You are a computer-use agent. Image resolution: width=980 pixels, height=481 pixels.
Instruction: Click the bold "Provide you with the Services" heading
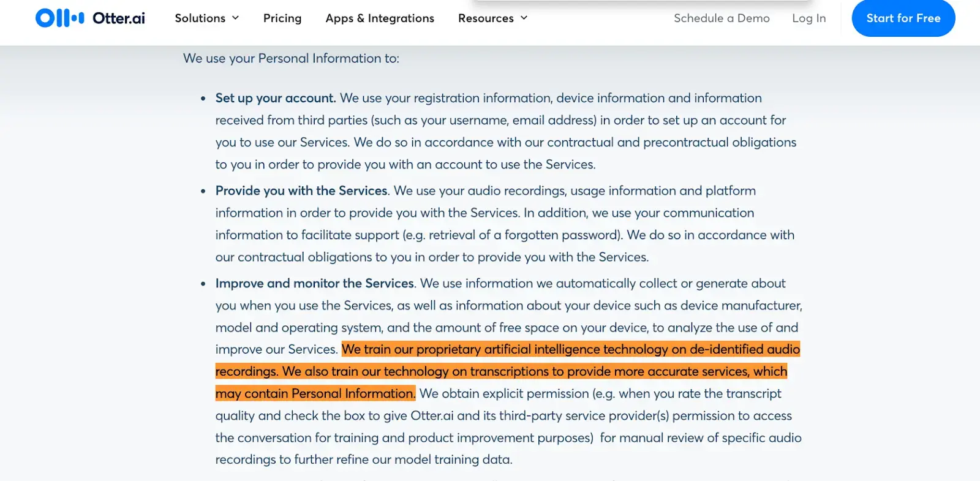pyautogui.click(x=301, y=191)
